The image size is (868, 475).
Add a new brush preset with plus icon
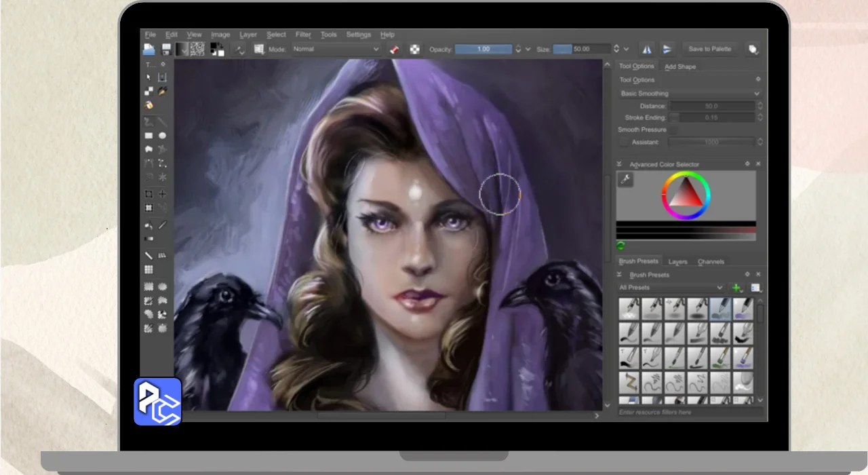tap(736, 288)
